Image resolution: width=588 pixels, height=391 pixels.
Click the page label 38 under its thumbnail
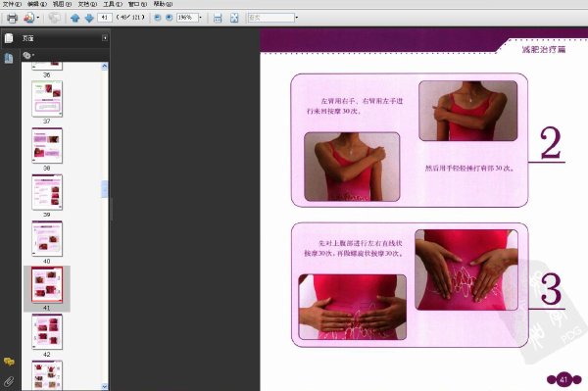coord(46,168)
